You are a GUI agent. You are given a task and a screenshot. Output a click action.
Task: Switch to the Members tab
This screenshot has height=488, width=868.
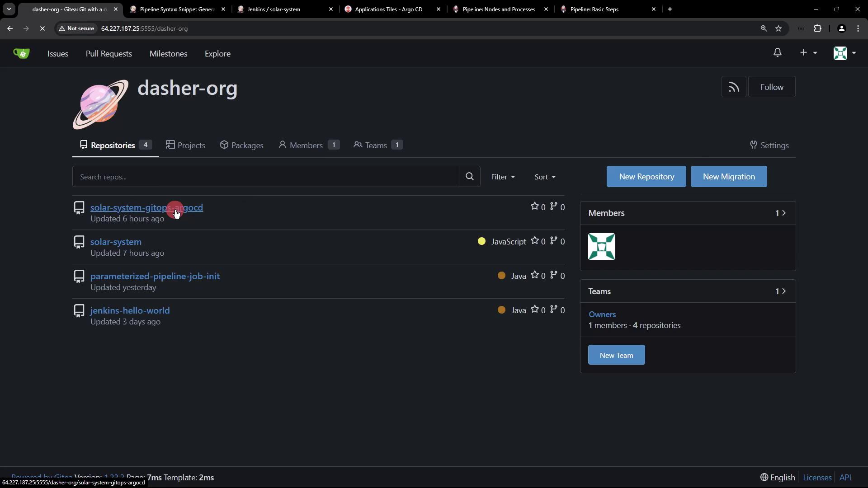309,145
